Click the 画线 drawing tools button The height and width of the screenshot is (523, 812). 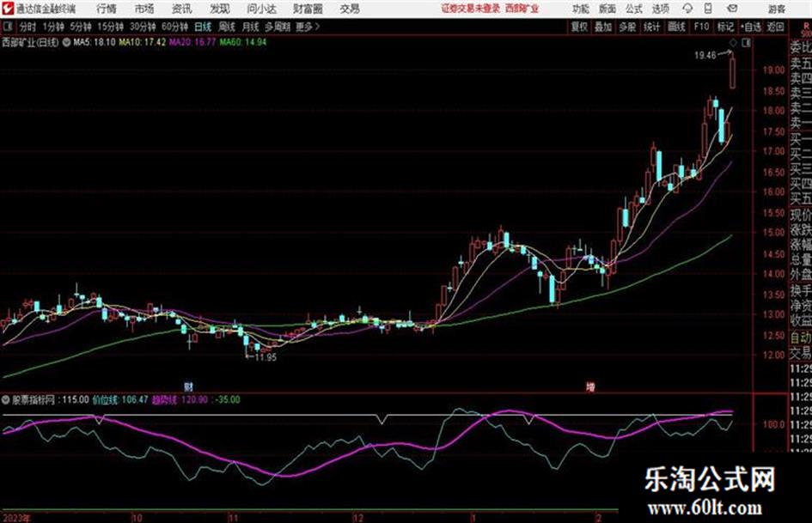[676, 27]
